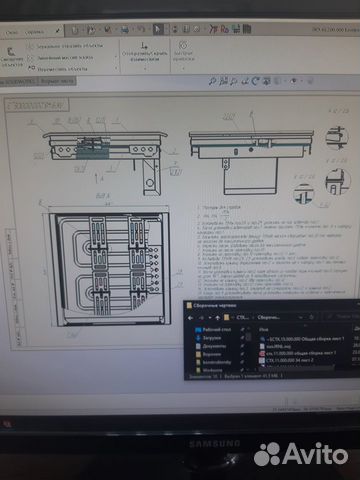Switch to the tab left of Формат листа
Image resolution: width=360 pixels, height=480 pixels.
[19, 82]
